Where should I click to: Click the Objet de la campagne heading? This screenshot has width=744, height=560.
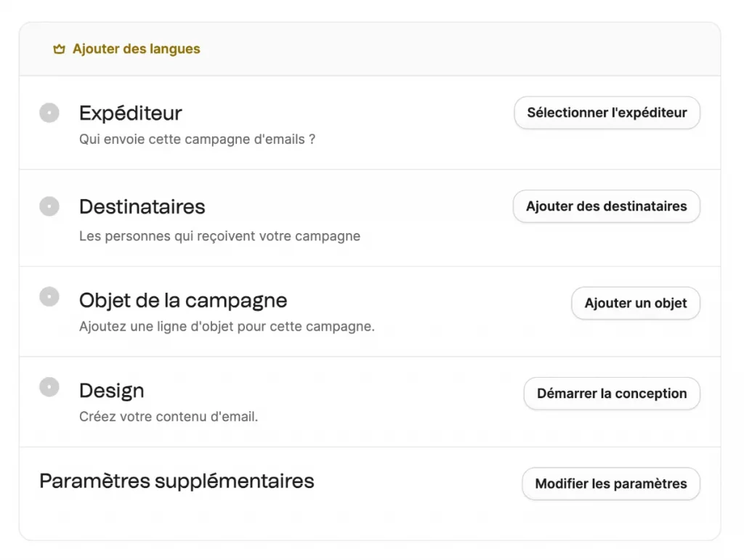pyautogui.click(x=182, y=300)
